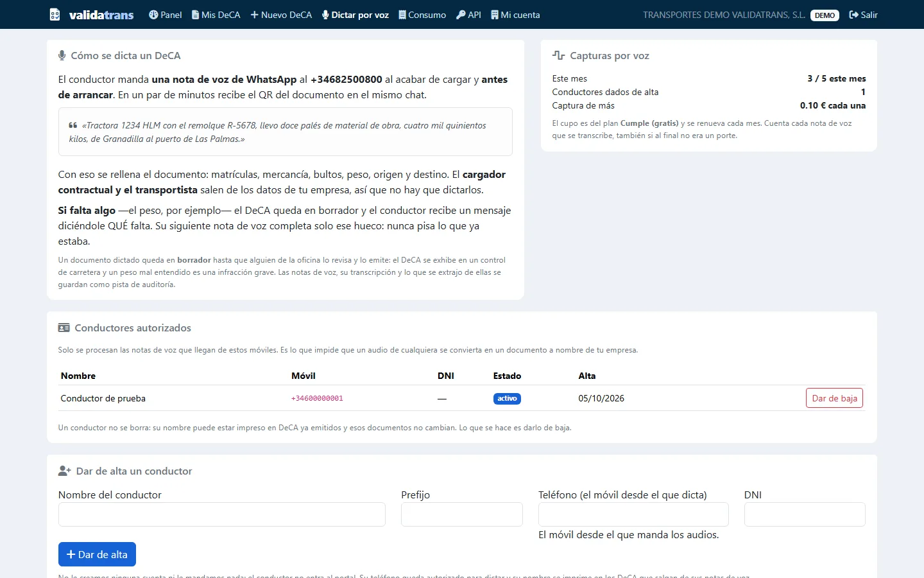Click the microphone icon beside Dictar por voz

pos(325,15)
